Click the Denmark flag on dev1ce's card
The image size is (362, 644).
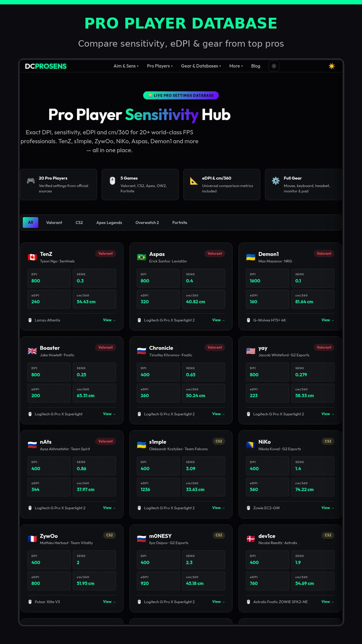click(251, 539)
